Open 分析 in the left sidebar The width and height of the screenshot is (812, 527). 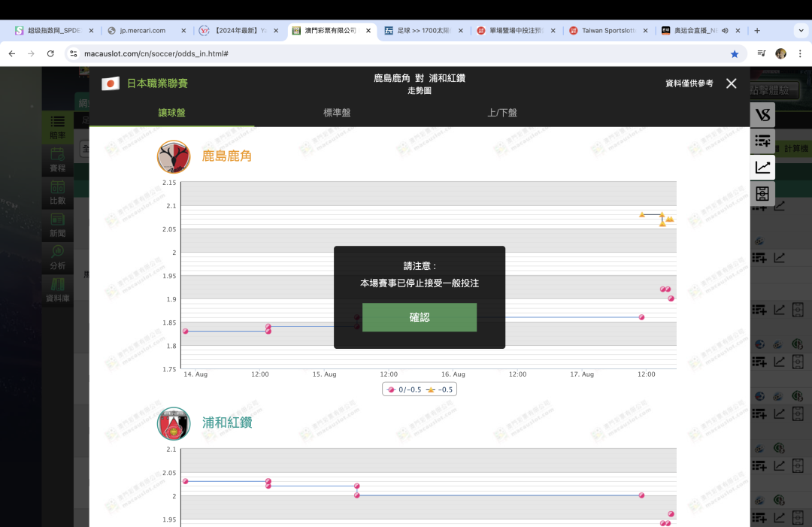point(57,258)
